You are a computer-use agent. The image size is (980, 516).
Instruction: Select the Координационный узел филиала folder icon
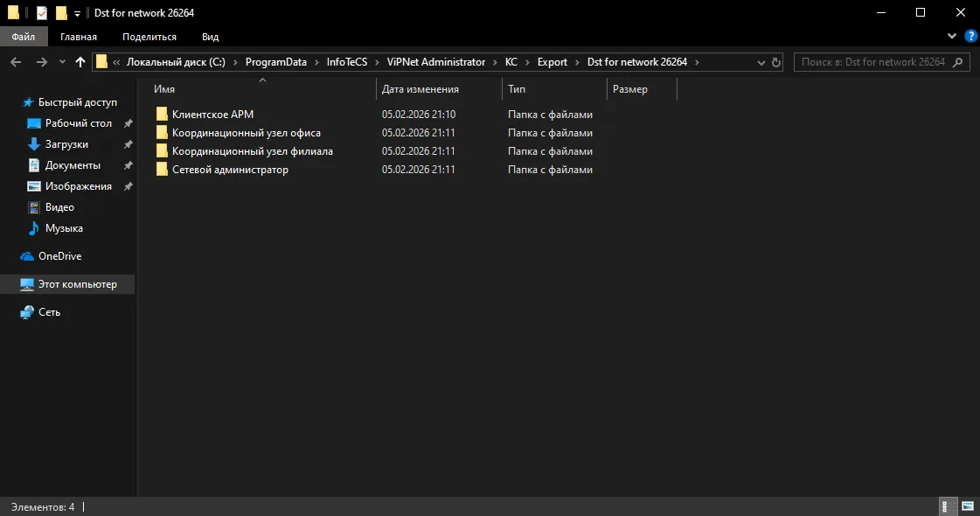[162, 150]
